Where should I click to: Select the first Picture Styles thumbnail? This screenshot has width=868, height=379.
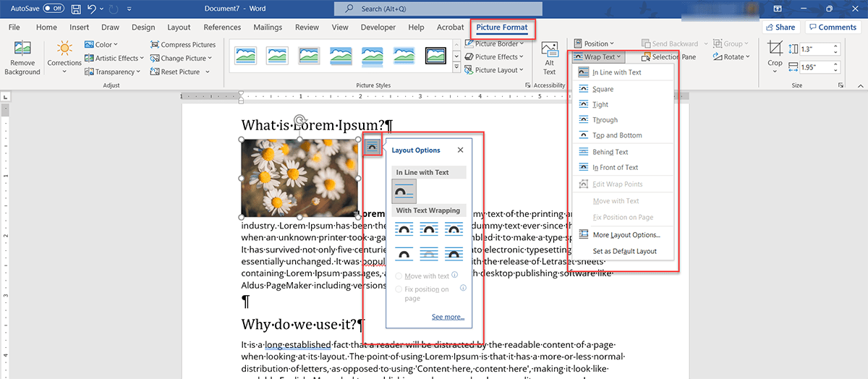(245, 55)
